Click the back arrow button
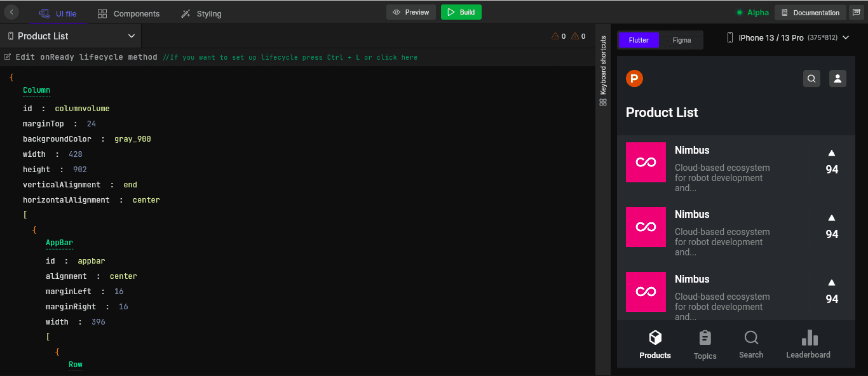The width and height of the screenshot is (868, 376). coord(11,12)
